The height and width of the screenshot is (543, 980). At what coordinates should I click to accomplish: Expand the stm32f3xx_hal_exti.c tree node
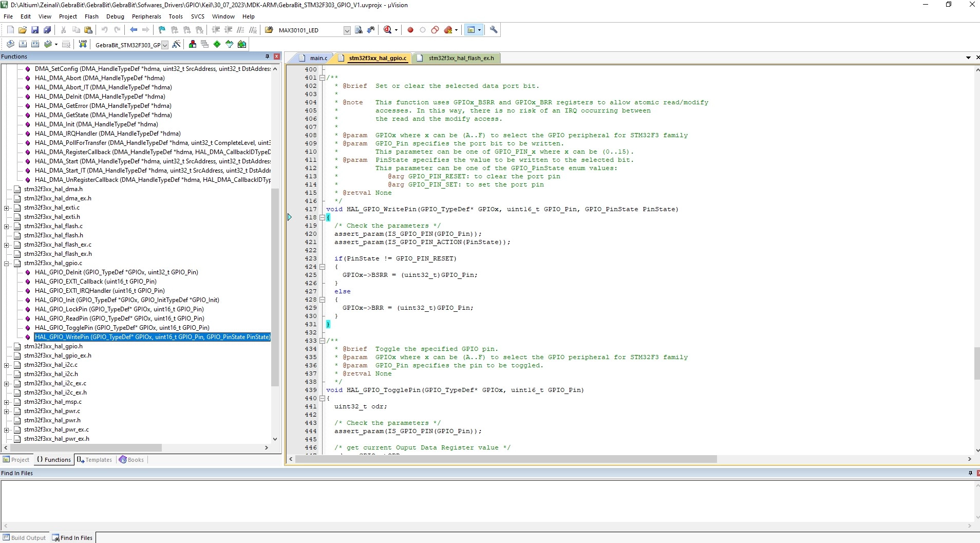(x=7, y=208)
